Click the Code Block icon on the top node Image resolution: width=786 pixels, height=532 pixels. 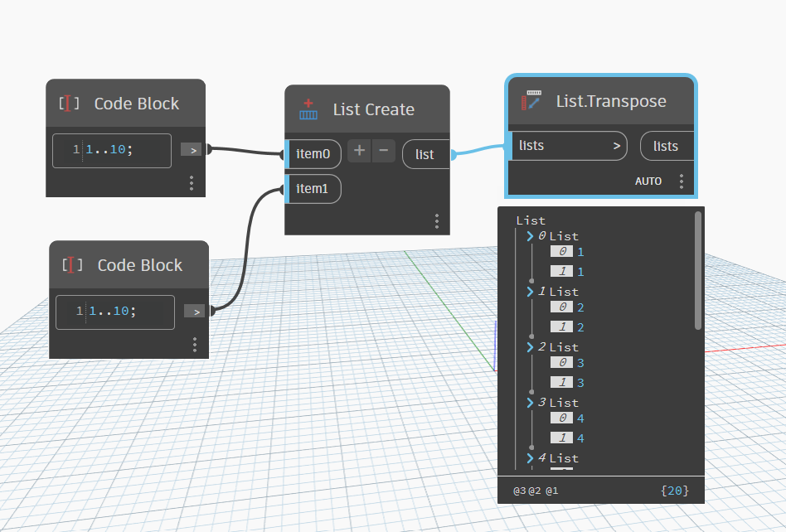(70, 104)
